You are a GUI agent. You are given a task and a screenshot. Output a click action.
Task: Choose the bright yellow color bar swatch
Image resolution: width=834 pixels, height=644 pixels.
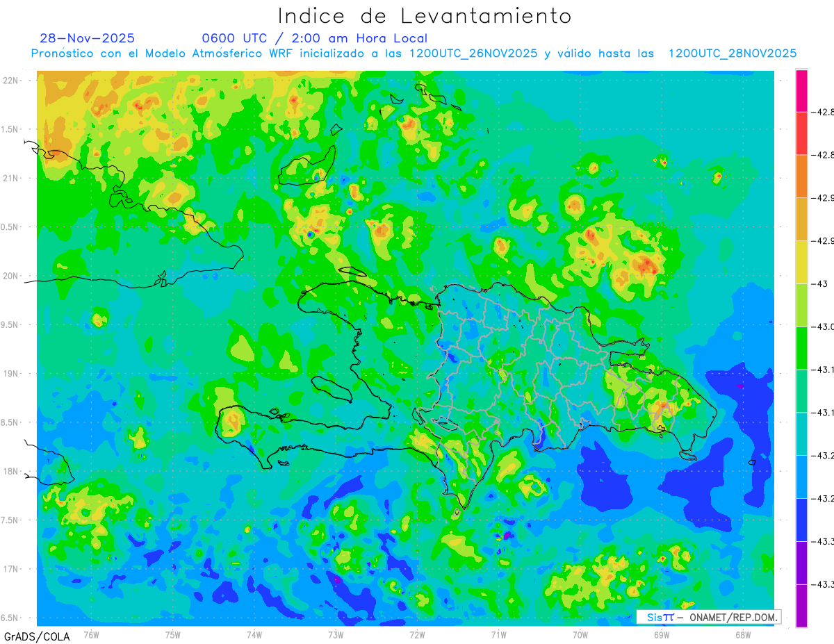pos(801,262)
